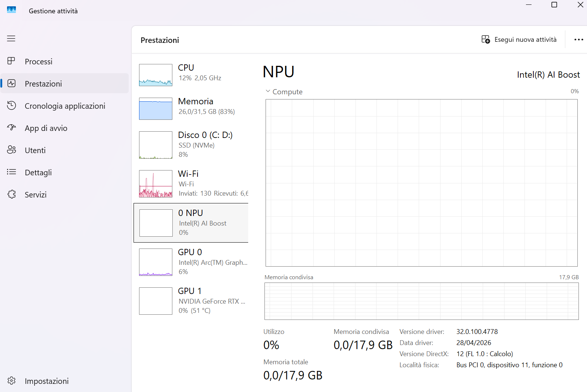Select the GPU 1 NVIDIA GeForce thumbnail graph
The width and height of the screenshot is (587, 392).
pos(156,301)
